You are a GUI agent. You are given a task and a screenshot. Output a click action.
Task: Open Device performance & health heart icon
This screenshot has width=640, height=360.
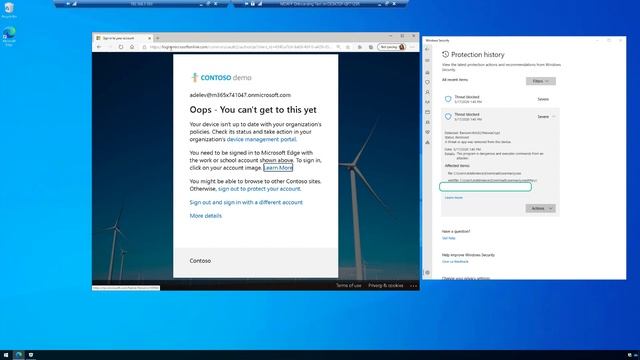(427, 132)
